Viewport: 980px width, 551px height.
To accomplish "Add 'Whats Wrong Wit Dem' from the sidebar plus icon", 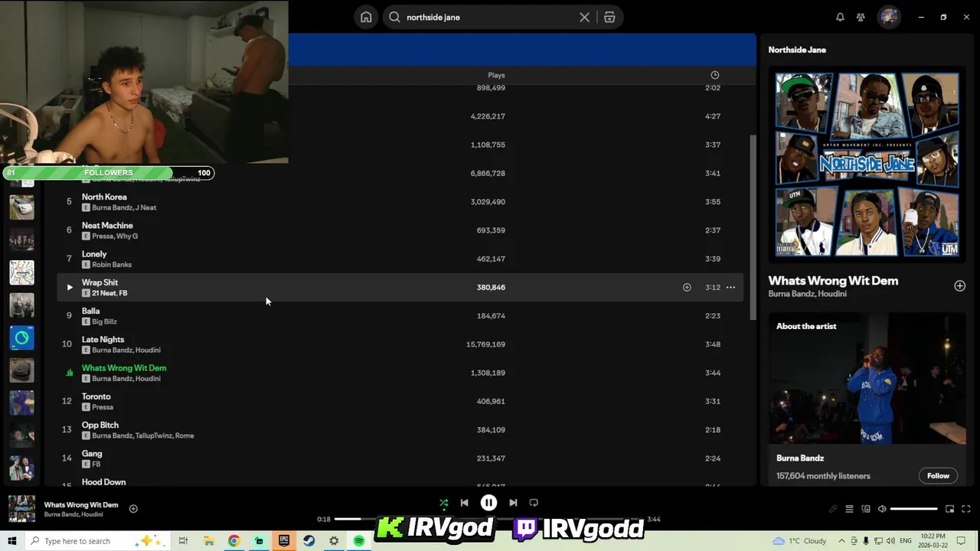I will tap(959, 285).
